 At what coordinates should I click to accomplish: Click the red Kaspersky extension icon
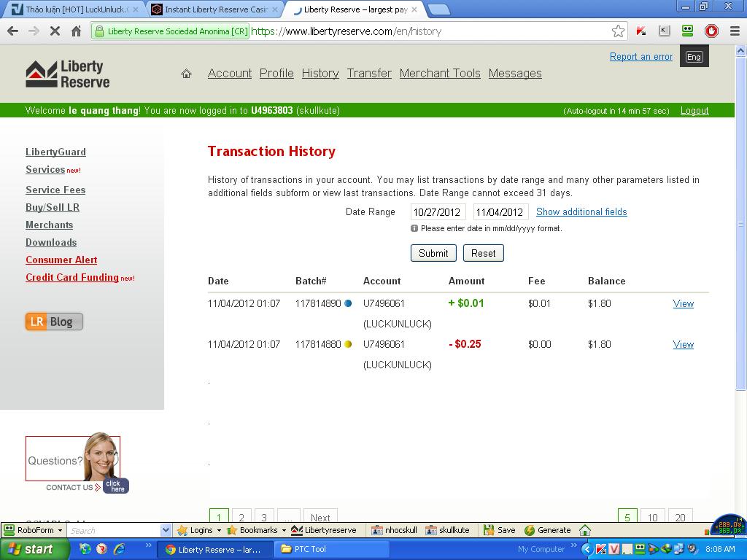pos(640,31)
